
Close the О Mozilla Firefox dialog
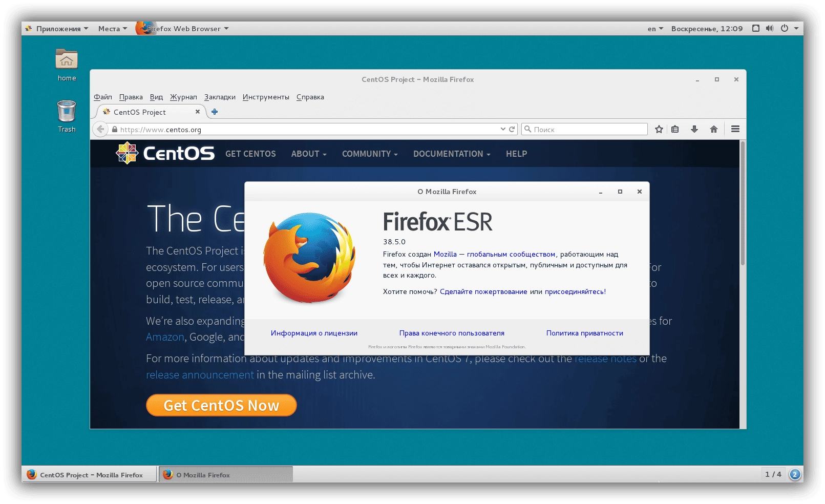[639, 192]
